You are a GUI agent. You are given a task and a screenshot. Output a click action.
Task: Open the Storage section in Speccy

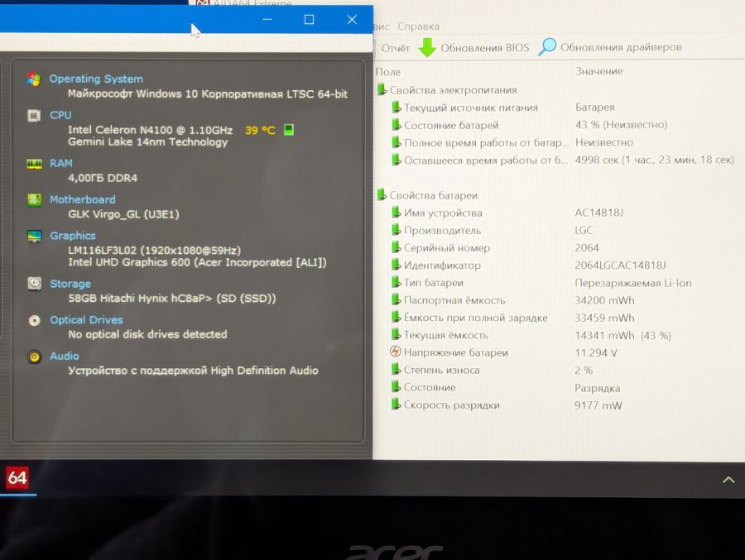(70, 284)
